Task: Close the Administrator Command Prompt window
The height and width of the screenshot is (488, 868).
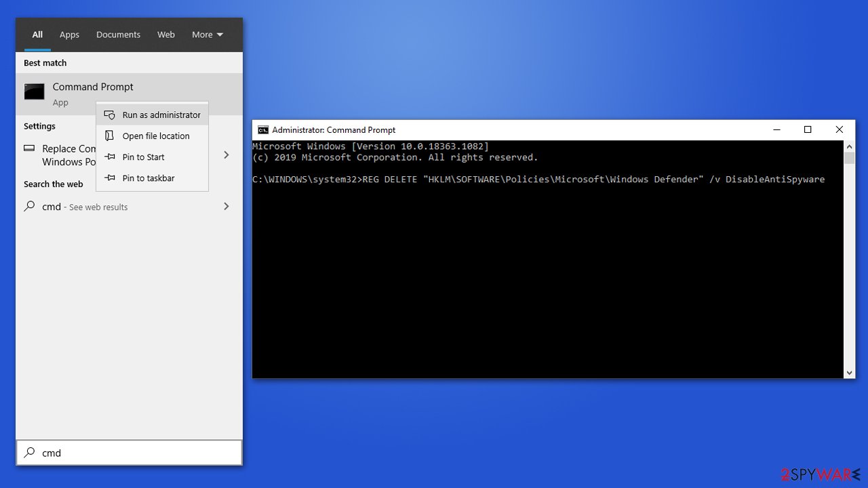Action: [839, 130]
